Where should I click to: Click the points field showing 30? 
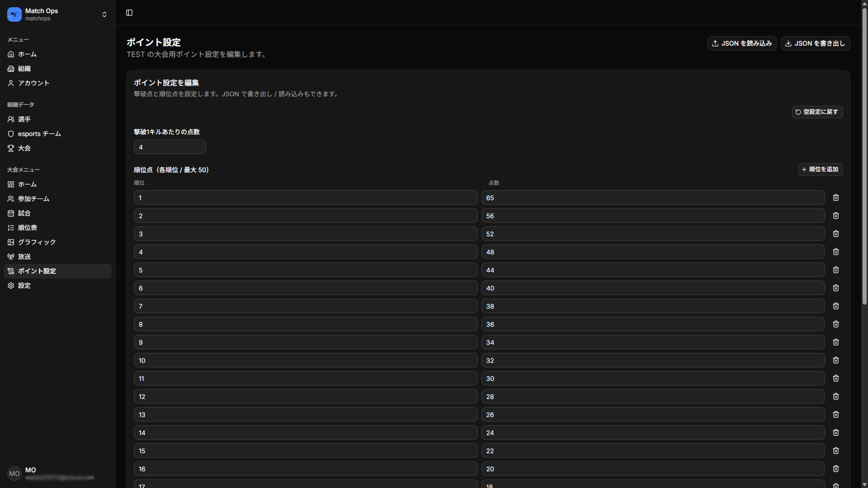click(x=653, y=378)
